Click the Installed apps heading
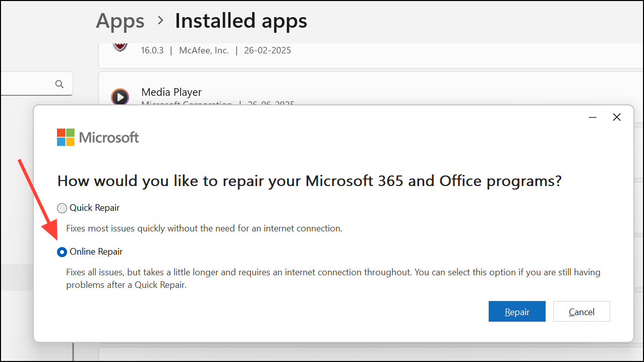This screenshot has width=644, height=362. point(241,21)
